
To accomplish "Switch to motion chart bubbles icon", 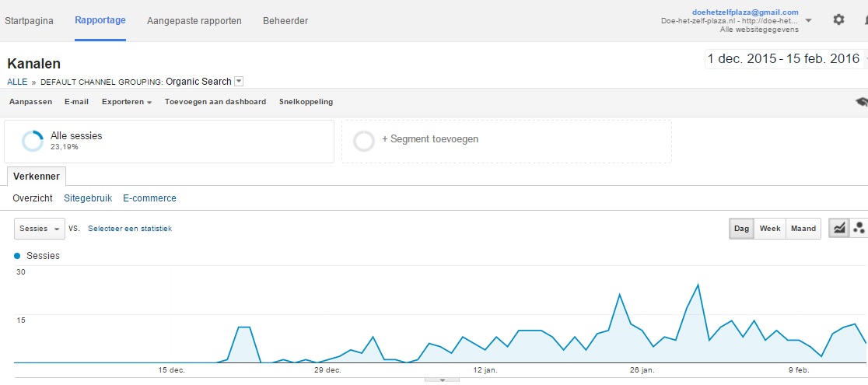I will (859, 228).
